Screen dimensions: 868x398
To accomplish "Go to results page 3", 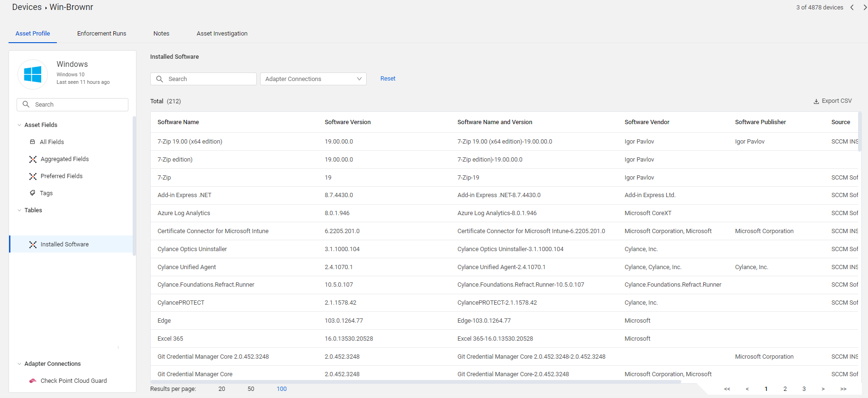I will point(804,389).
